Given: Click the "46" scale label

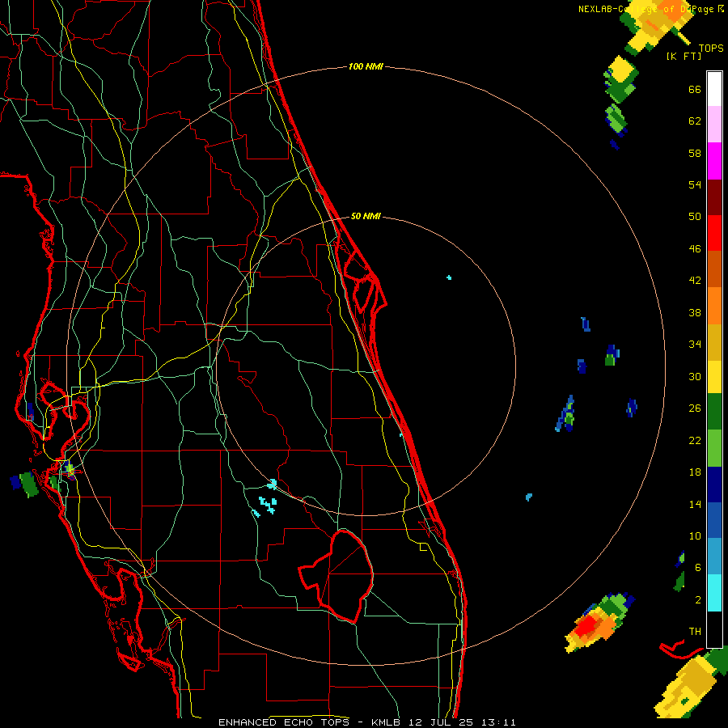Looking at the screenshot, I should (x=695, y=249).
